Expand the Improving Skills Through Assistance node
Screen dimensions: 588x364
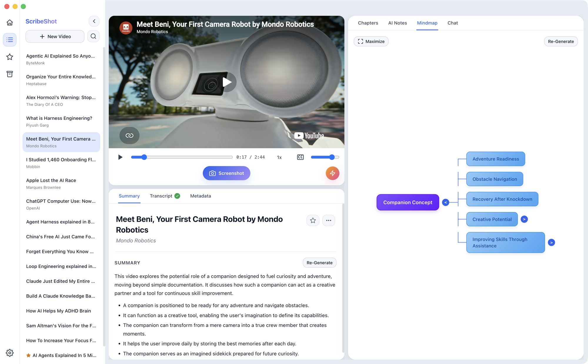[551, 243]
